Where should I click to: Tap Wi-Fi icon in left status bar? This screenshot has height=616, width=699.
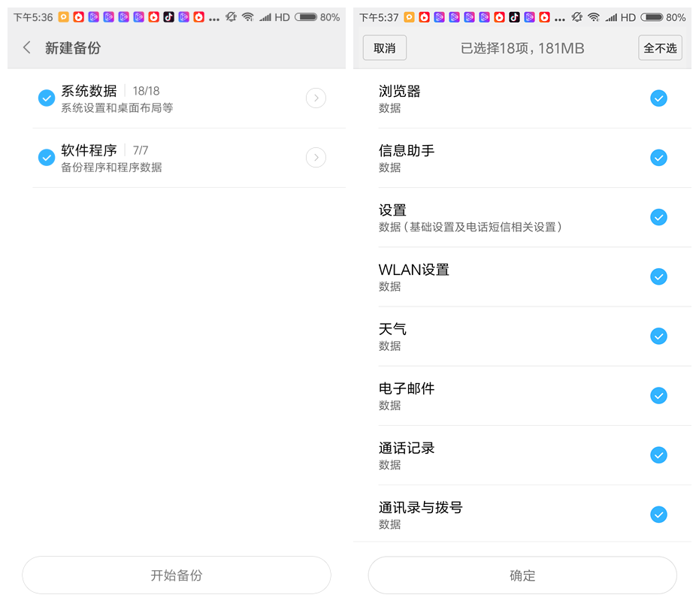(x=247, y=17)
